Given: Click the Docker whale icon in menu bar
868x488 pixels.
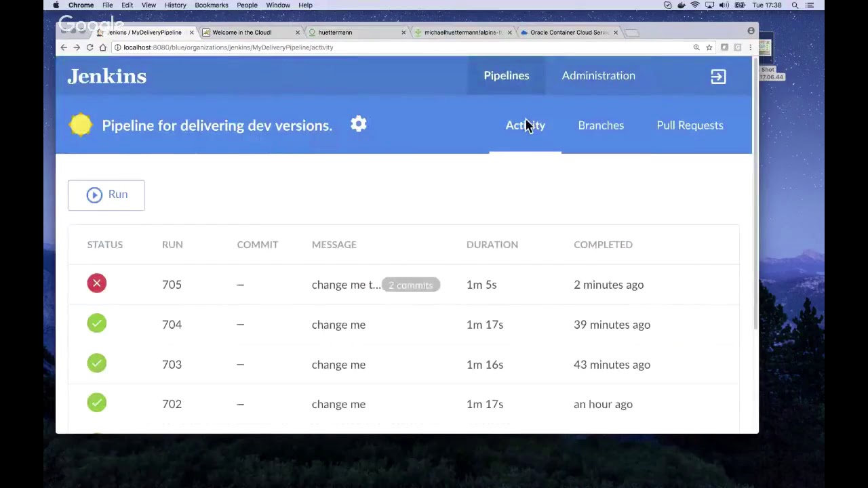Looking at the screenshot, I should (682, 5).
